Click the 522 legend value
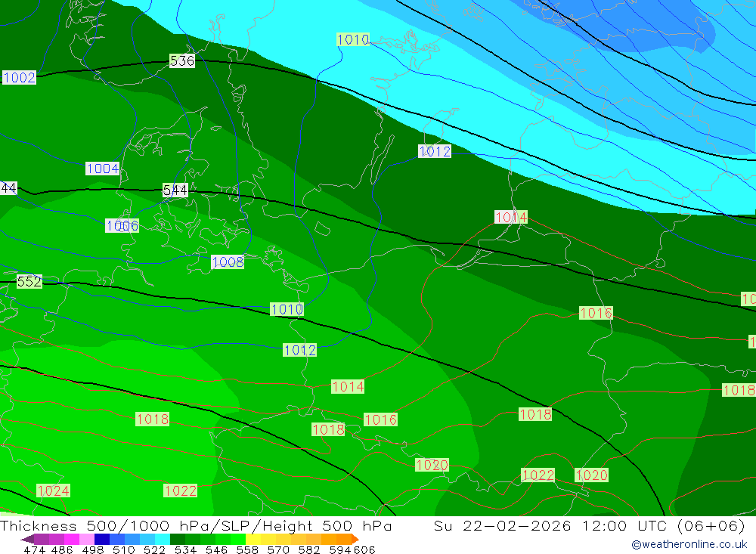756x554 pixels. [155, 550]
